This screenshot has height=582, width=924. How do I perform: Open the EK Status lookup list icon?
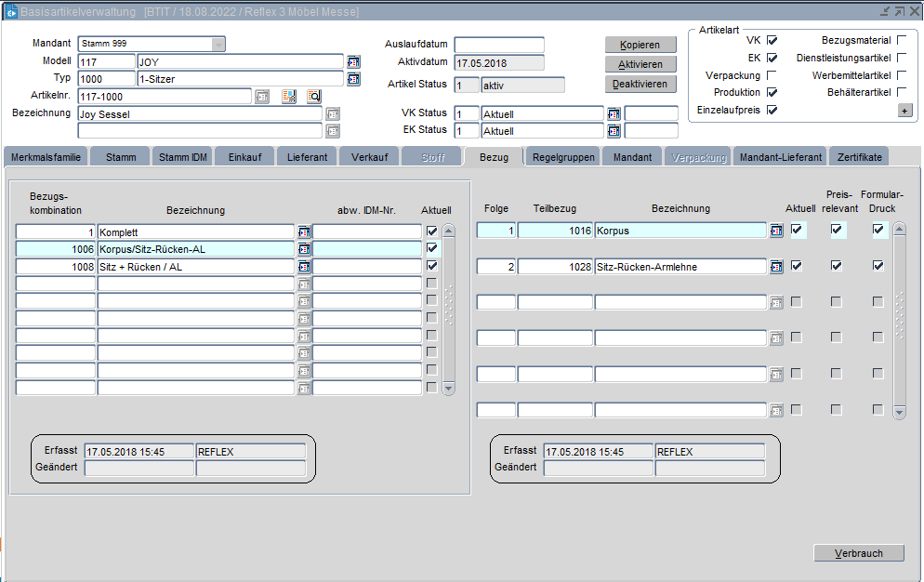pos(614,131)
